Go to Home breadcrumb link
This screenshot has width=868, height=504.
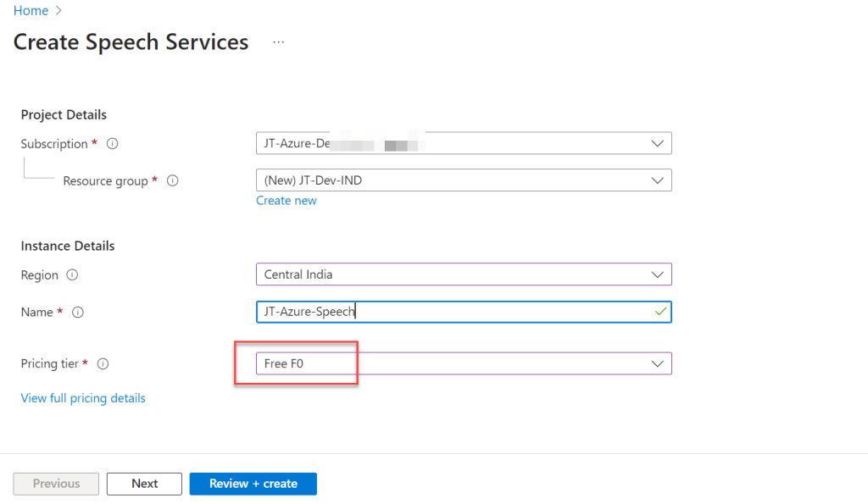coord(31,10)
